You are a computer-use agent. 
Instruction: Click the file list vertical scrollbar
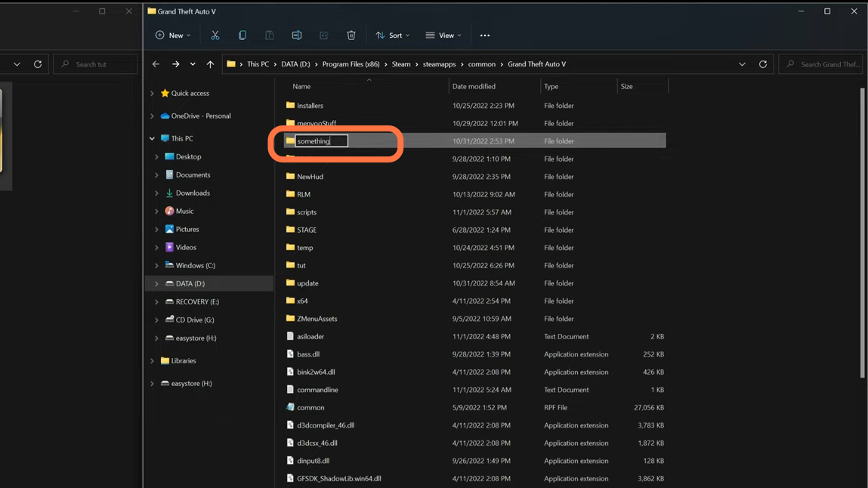click(863, 233)
